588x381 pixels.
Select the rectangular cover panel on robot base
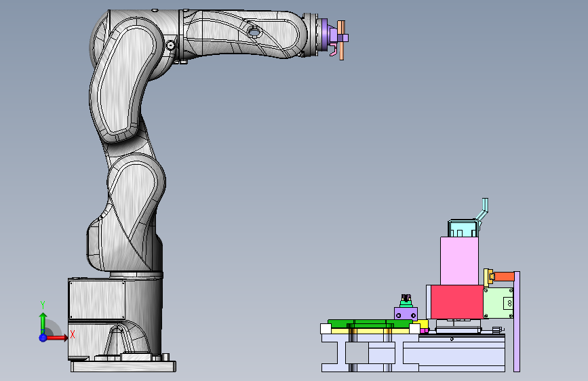coord(98,300)
